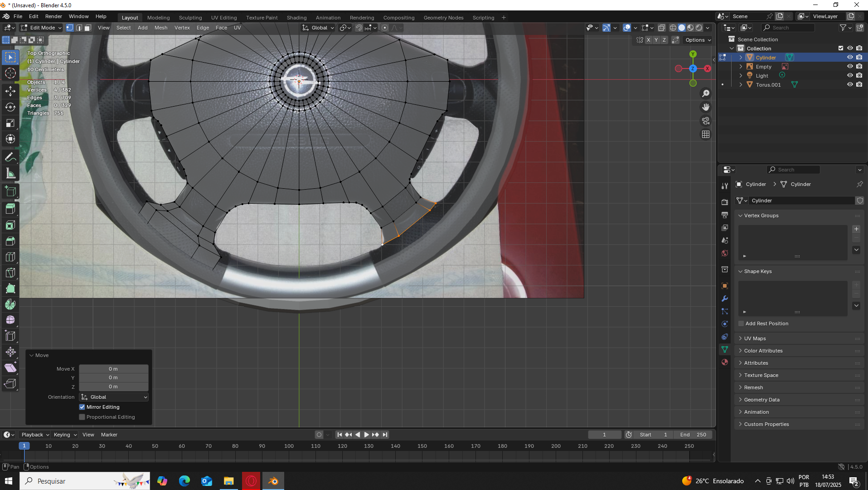Open the Vertex menu

pos(182,28)
